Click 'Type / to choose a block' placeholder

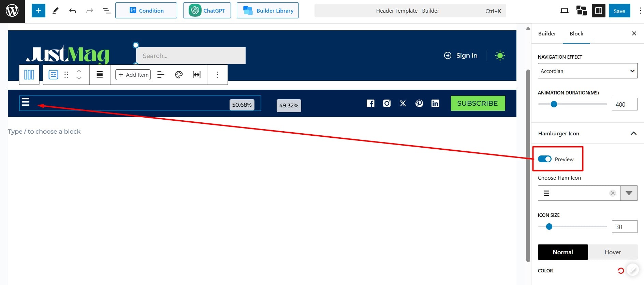pos(44,132)
